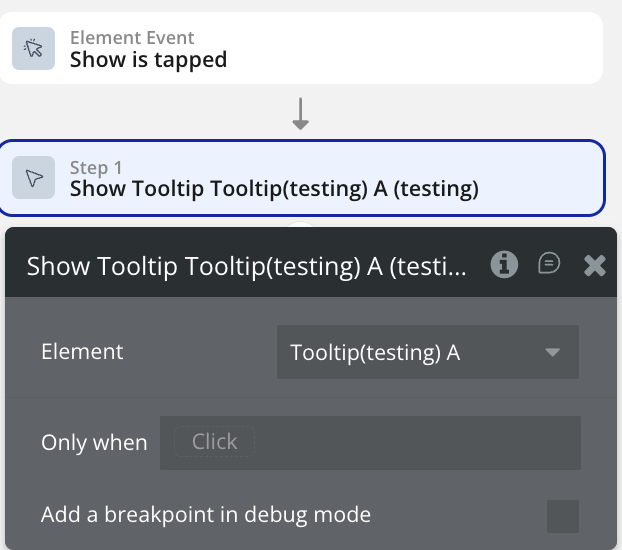Click the "Add a breakpoint in debug mode" label
Viewport: 622px width, 550px height.
206,515
